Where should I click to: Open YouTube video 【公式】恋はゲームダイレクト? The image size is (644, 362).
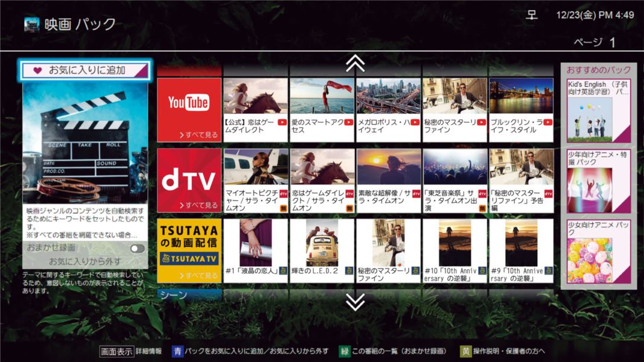[x=255, y=110]
